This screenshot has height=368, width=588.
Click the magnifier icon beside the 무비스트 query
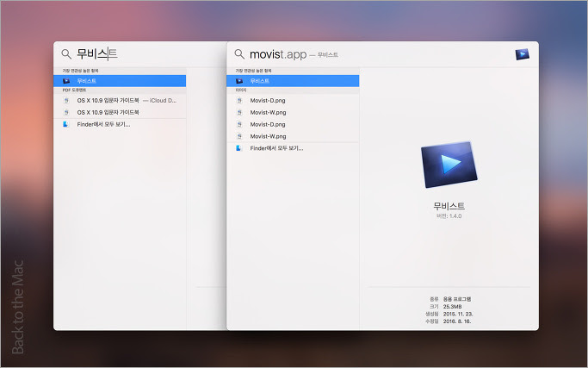pos(66,54)
